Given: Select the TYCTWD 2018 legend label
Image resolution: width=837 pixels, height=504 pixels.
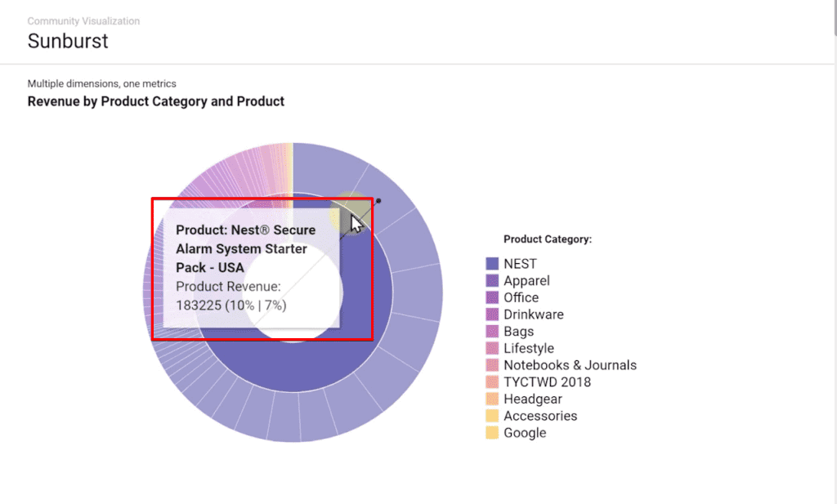Looking at the screenshot, I should pyautogui.click(x=547, y=381).
